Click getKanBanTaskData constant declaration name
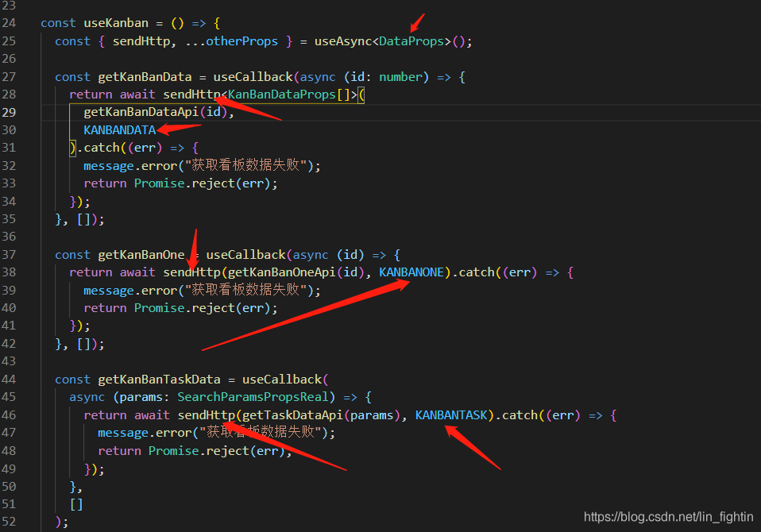The width and height of the screenshot is (761, 532). pyautogui.click(x=159, y=380)
